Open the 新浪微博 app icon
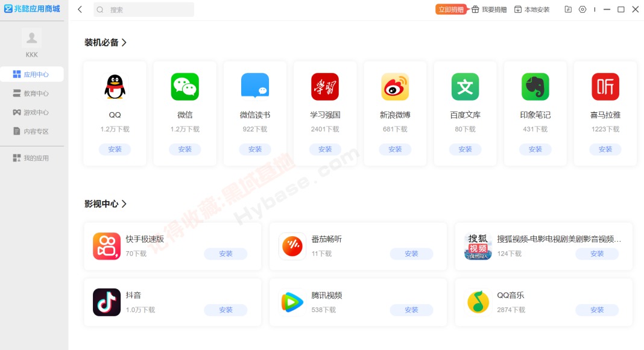This screenshot has height=350, width=644. [395, 87]
